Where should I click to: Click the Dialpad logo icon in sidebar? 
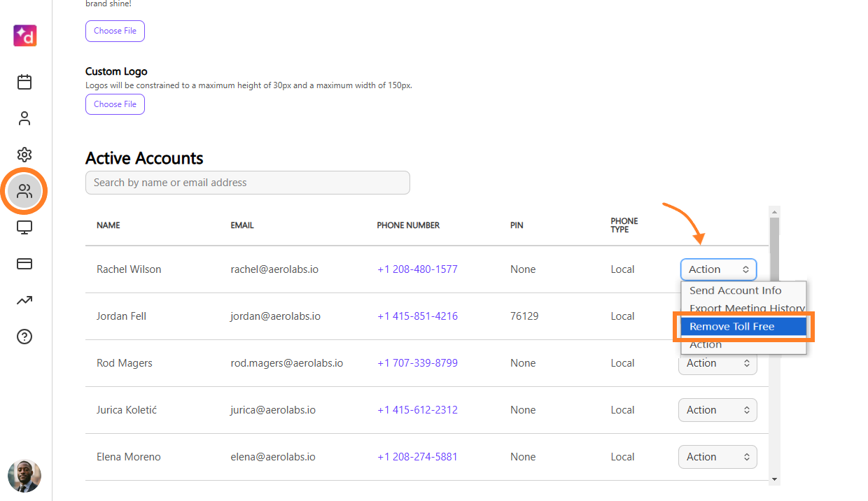pyautogui.click(x=24, y=36)
